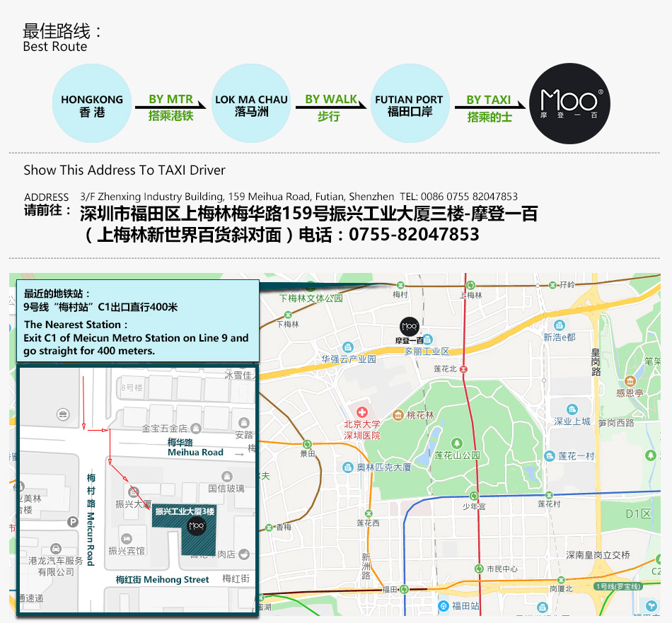Viewport: 672px width, 623px height.
Task: Click the green 'BY TAXI' text
Action: (489, 100)
